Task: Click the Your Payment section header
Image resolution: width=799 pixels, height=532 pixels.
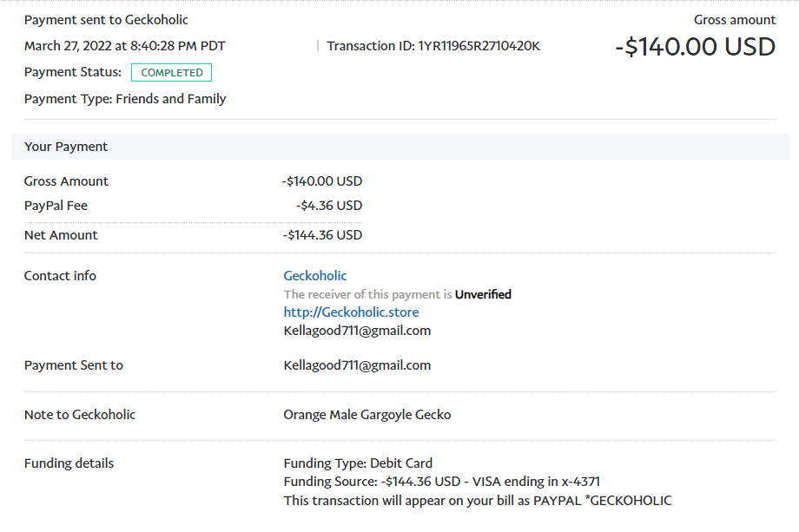Action: click(x=400, y=147)
